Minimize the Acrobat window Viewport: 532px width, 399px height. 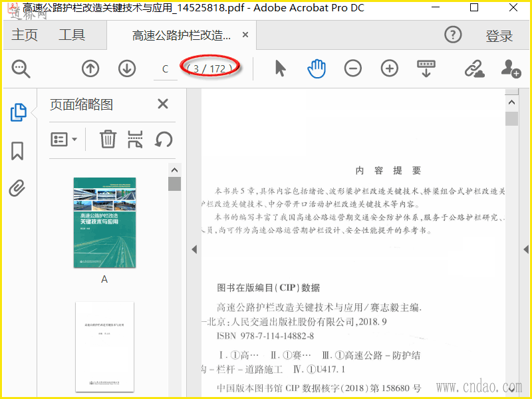(436, 7)
